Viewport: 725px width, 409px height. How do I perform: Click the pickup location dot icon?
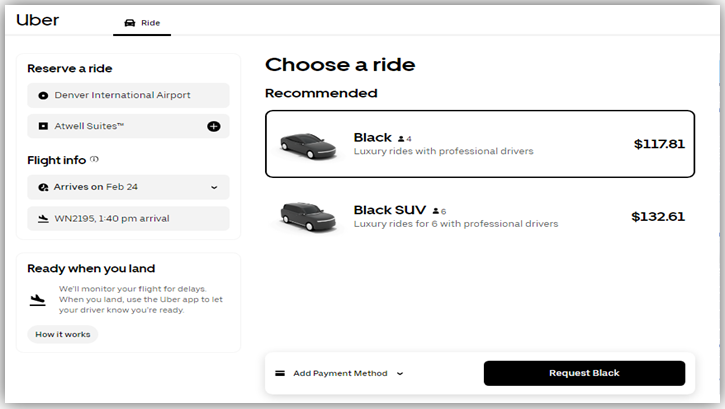tap(43, 96)
